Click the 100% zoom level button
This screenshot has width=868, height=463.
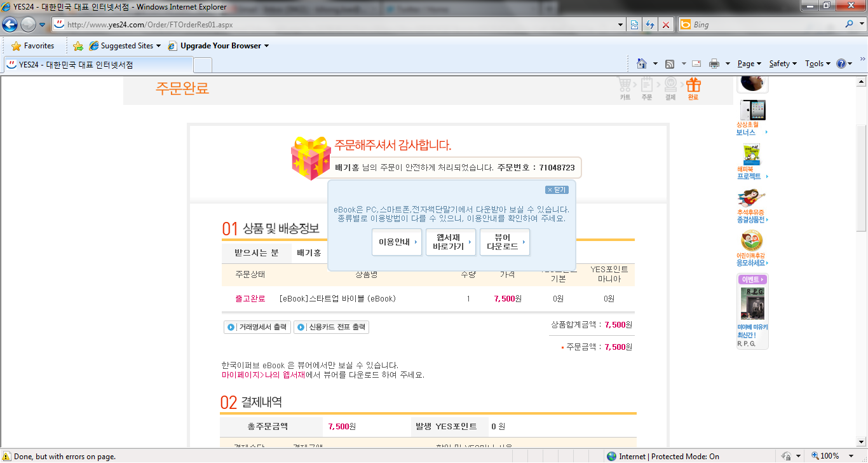pyautogui.click(x=825, y=456)
